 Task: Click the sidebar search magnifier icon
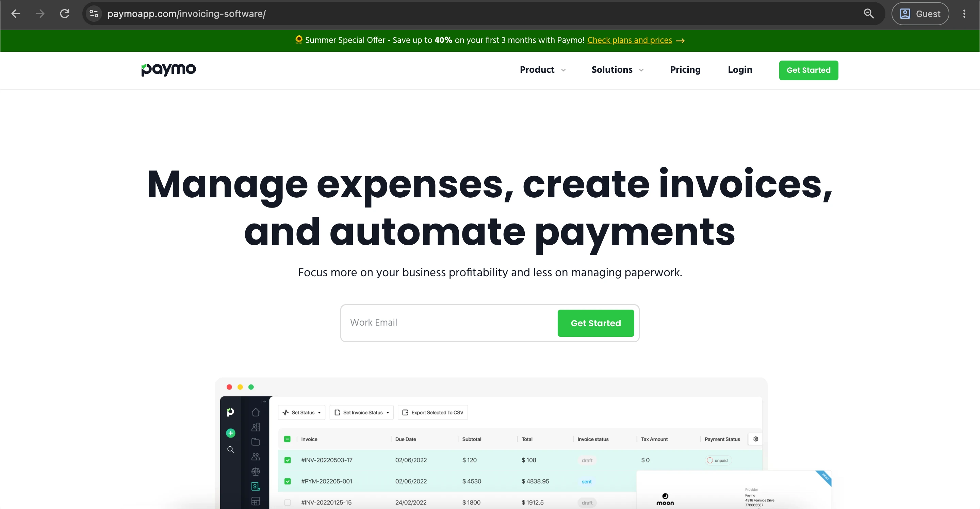click(231, 450)
